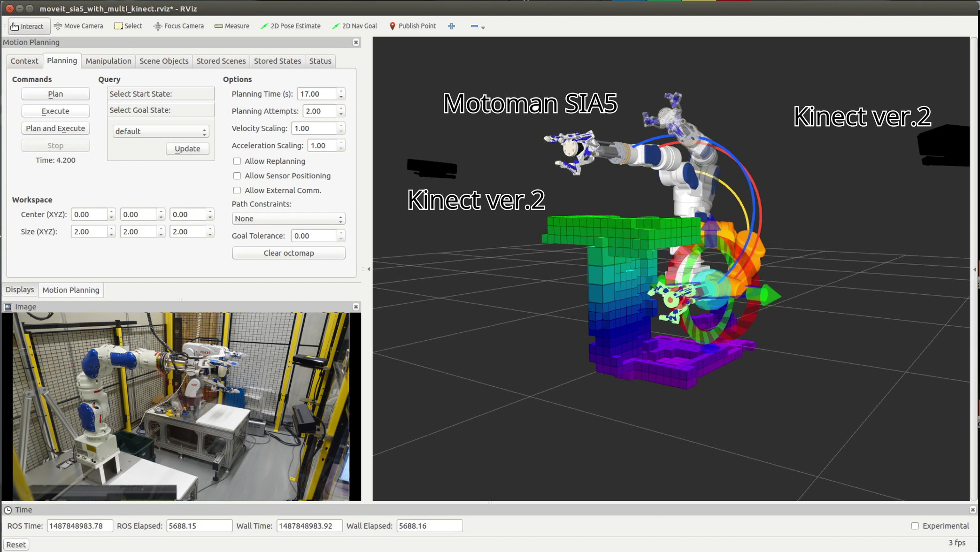This screenshot has width=980, height=552.
Task: Switch to the Motion Planning bottom tab
Action: (71, 290)
